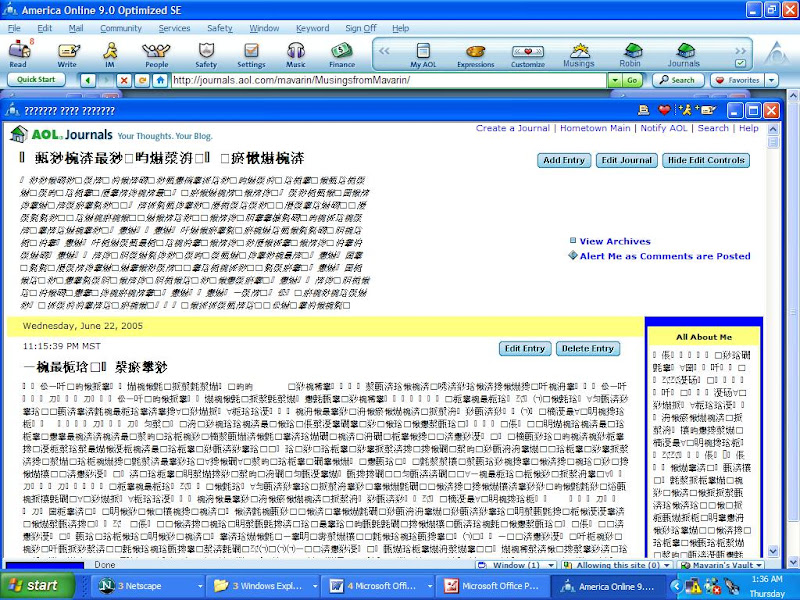The width and height of the screenshot is (800, 600).
Task: Click the Start button on taskbar
Action: click(34, 585)
